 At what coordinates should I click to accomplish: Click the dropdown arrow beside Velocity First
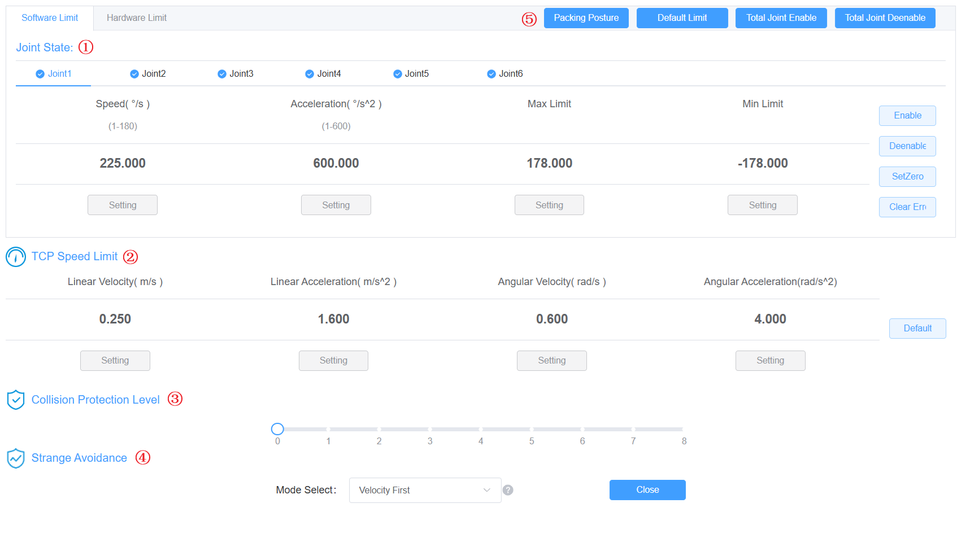pos(486,490)
